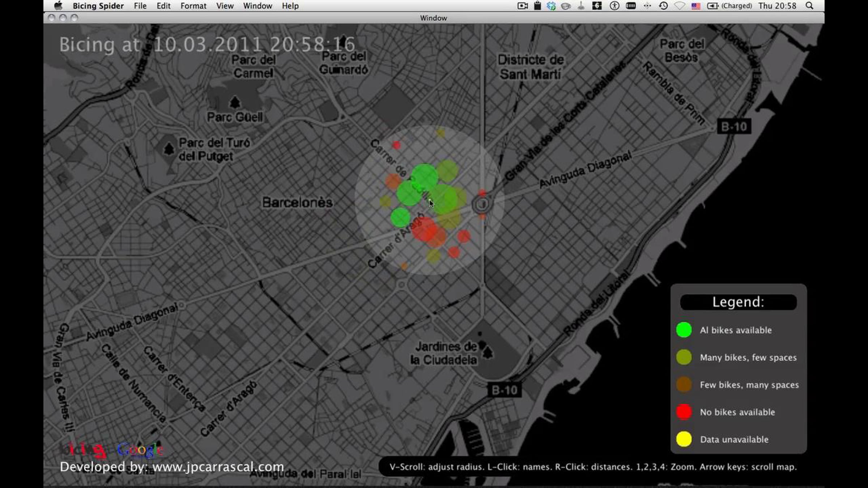The width and height of the screenshot is (868, 488).
Task: Click the Parc del Guinardó label
Action: (x=344, y=63)
